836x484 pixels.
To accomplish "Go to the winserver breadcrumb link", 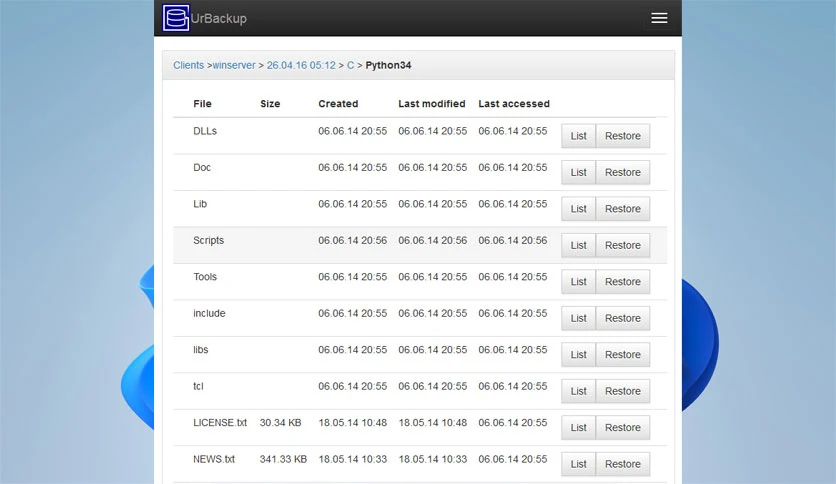I will click(234, 65).
